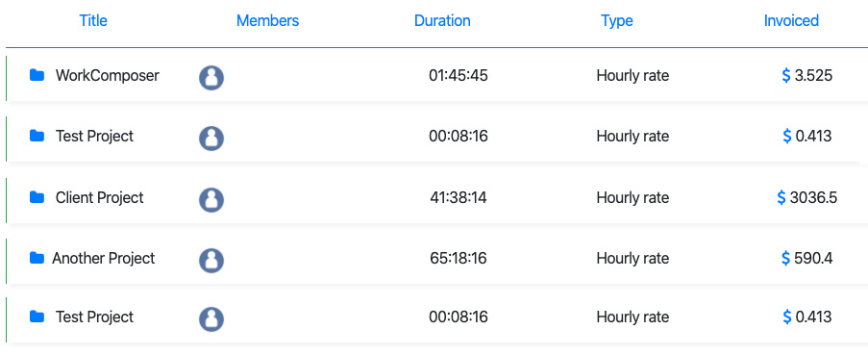Click the folder icon next to Client Project

pos(37,197)
